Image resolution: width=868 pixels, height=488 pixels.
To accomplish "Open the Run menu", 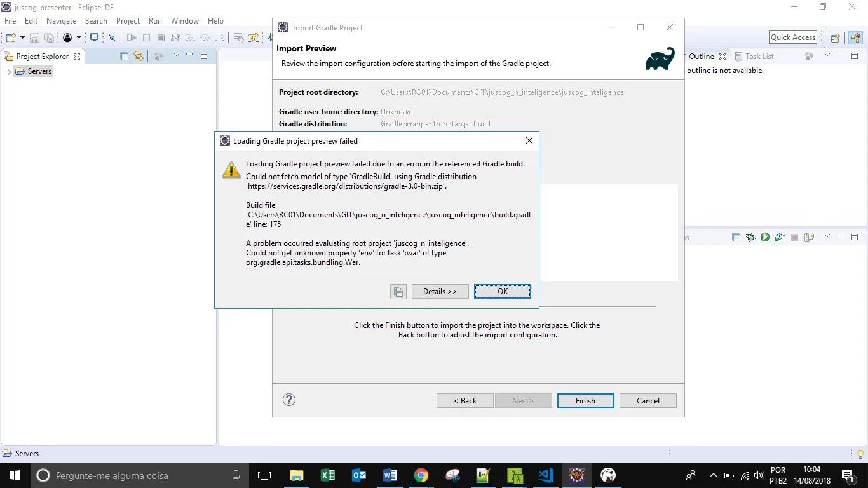I will pyautogui.click(x=155, y=21).
